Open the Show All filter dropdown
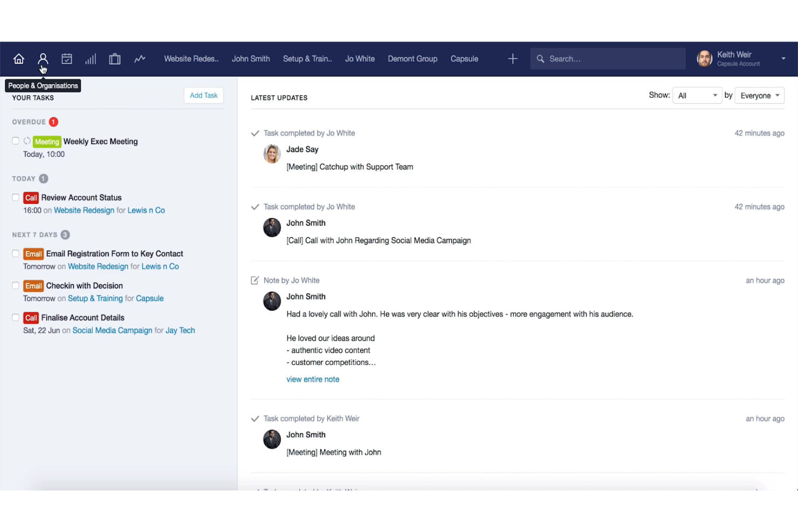The image size is (798, 532). click(x=697, y=95)
